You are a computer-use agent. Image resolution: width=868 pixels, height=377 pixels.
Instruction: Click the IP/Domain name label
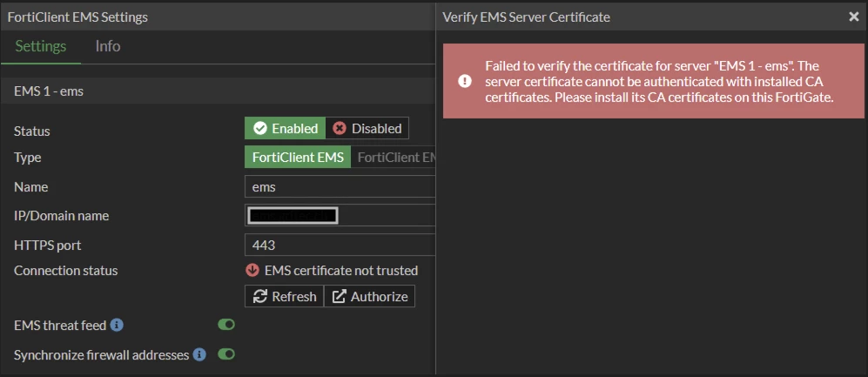pos(62,216)
